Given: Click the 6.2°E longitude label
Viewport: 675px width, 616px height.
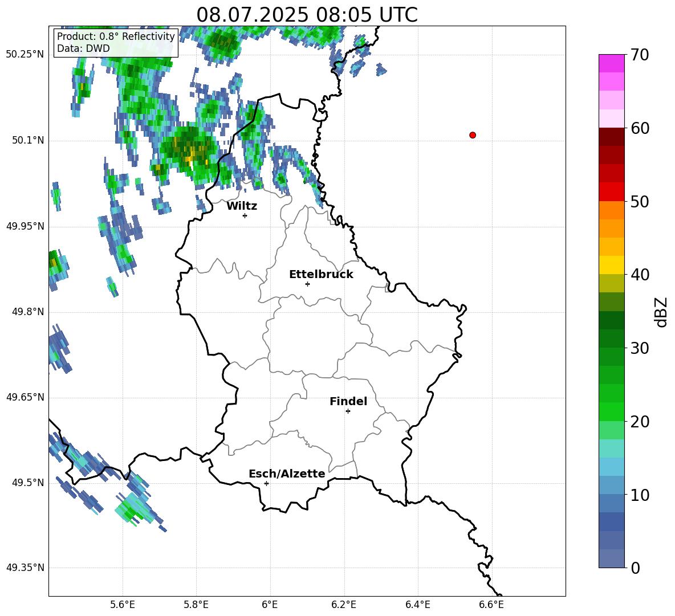Looking at the screenshot, I should click(x=344, y=605).
